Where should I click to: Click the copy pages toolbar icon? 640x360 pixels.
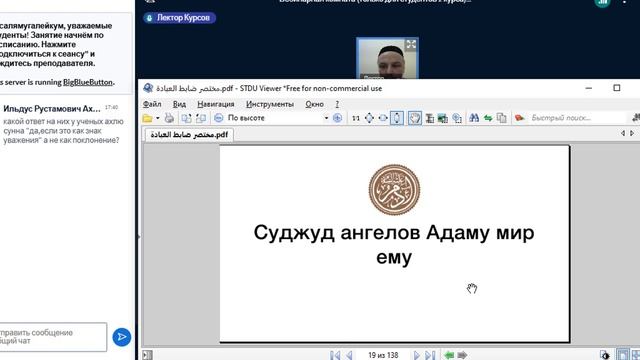tap(502, 118)
